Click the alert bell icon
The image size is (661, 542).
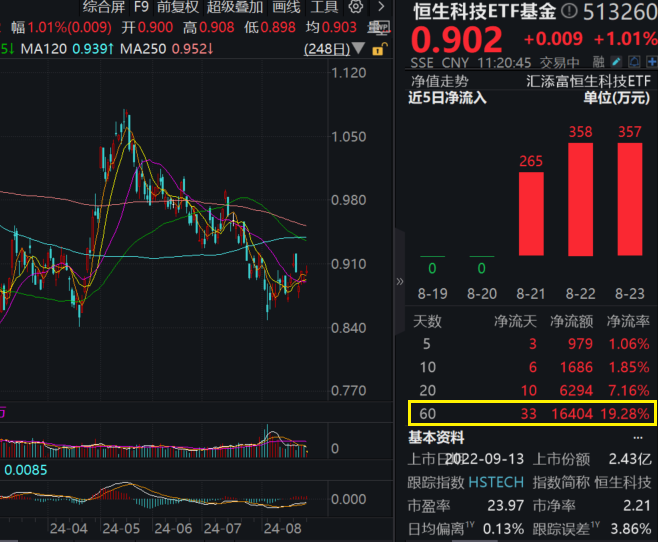click(634, 62)
